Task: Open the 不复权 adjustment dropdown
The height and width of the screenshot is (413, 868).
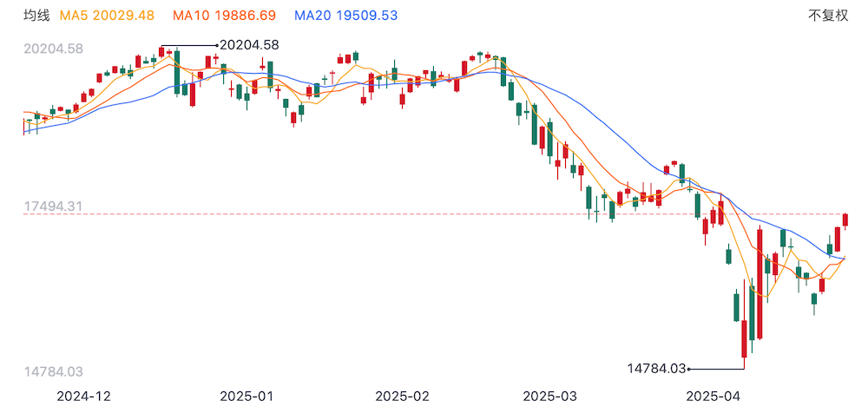Action: [x=827, y=16]
